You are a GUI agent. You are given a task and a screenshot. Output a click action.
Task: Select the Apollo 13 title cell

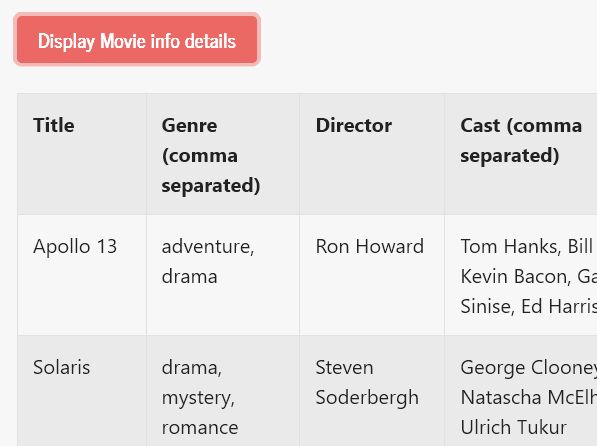pos(82,275)
